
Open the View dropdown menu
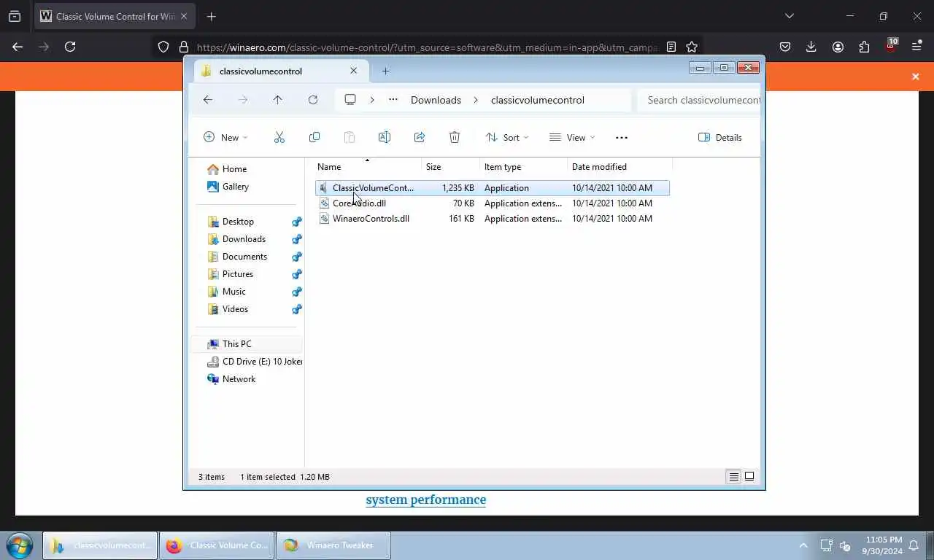coord(572,137)
